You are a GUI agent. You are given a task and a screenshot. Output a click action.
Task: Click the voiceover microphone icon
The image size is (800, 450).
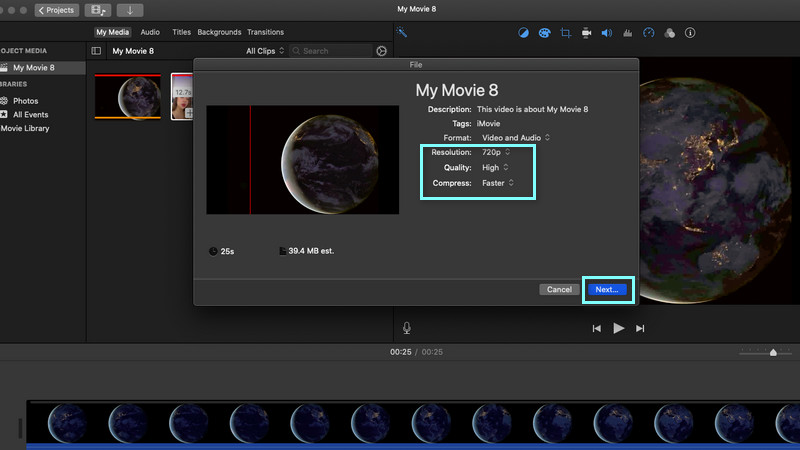407,328
